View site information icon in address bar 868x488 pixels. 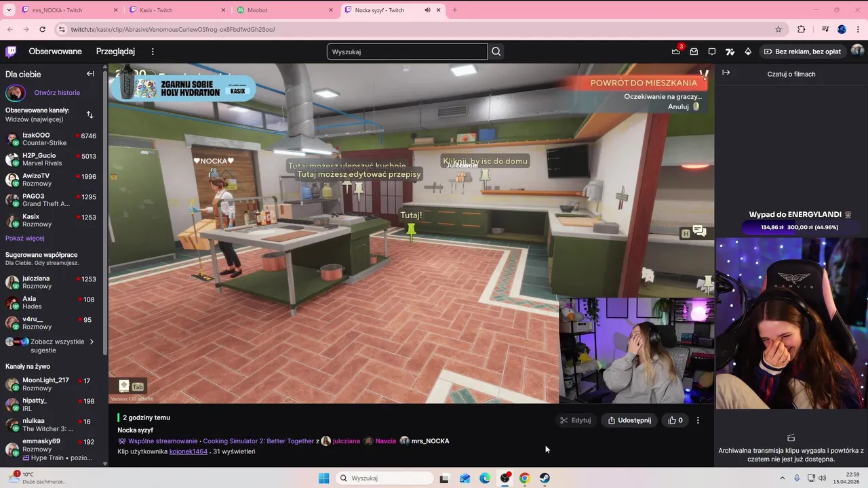pos(62,29)
